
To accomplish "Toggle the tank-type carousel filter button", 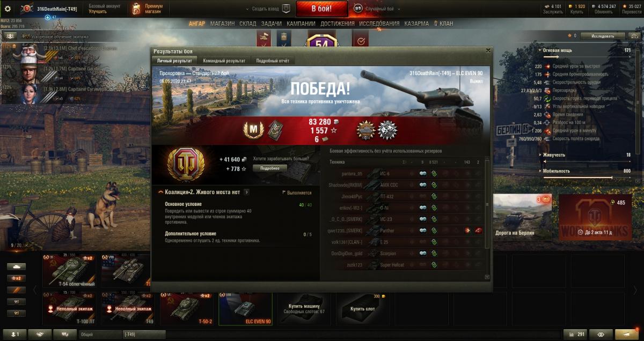I will 16,266.
